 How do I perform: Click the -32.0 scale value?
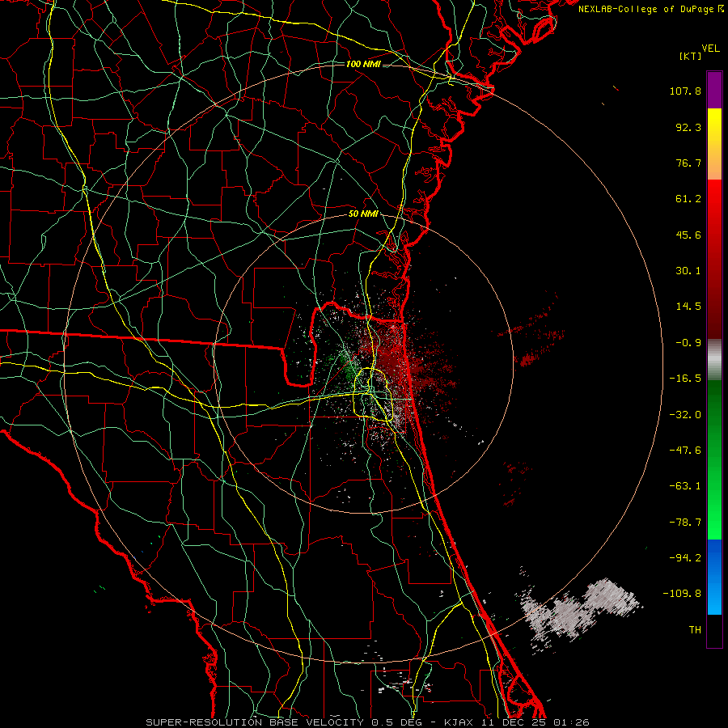[685, 415]
